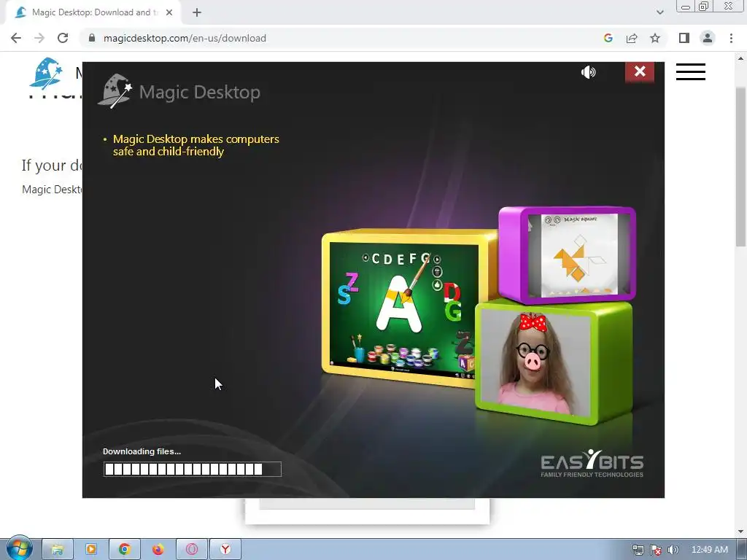Open a new browser tab
Screen dimensions: 747x560
pos(197,12)
